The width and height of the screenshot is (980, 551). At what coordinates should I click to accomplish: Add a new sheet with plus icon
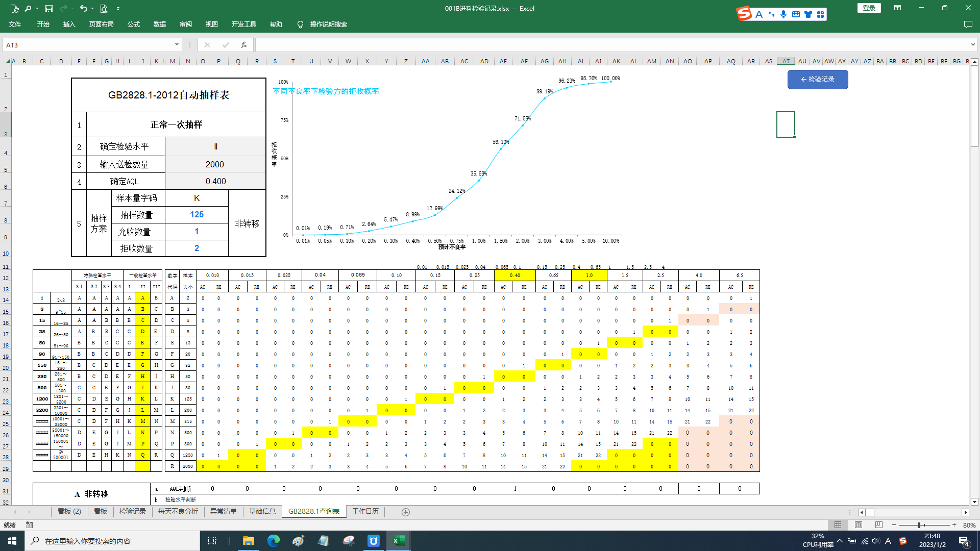pos(406,512)
